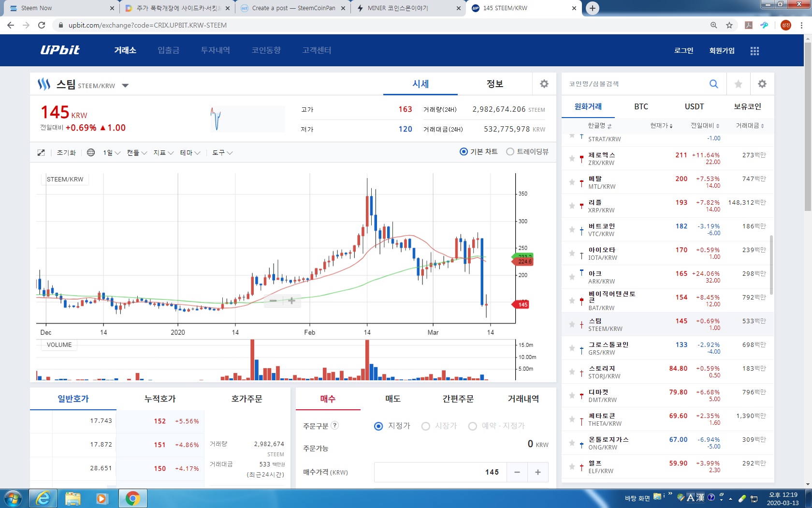Open the 테마 theme dropdown
This screenshot has height=508, width=812.
point(190,152)
